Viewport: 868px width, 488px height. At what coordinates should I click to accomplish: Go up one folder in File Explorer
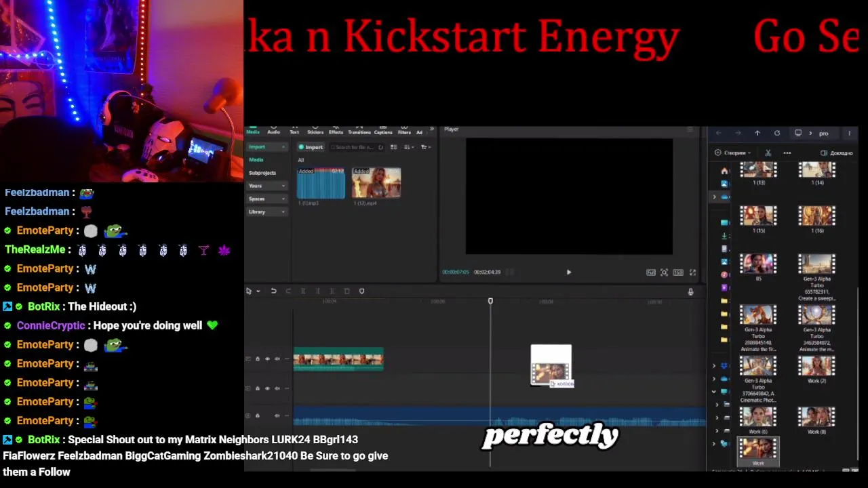(x=757, y=133)
